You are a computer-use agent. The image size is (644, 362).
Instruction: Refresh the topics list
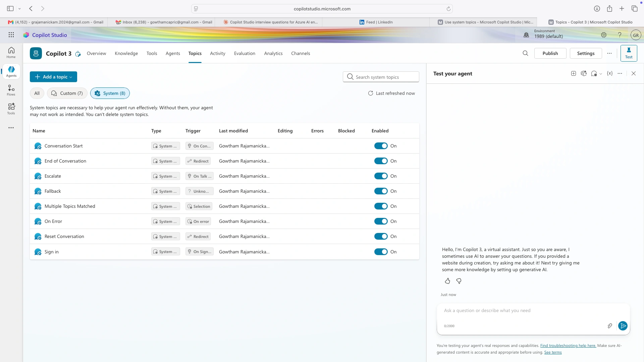391,93
